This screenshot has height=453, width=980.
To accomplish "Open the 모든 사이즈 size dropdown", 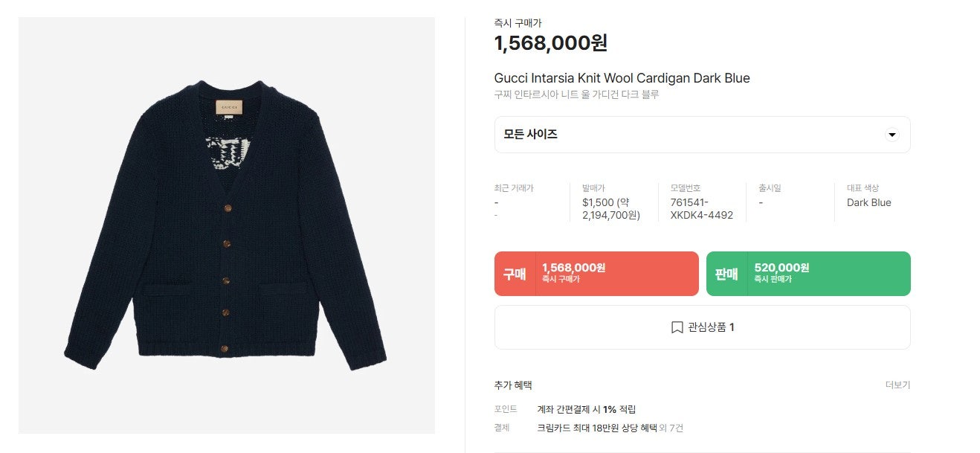I will [702, 135].
